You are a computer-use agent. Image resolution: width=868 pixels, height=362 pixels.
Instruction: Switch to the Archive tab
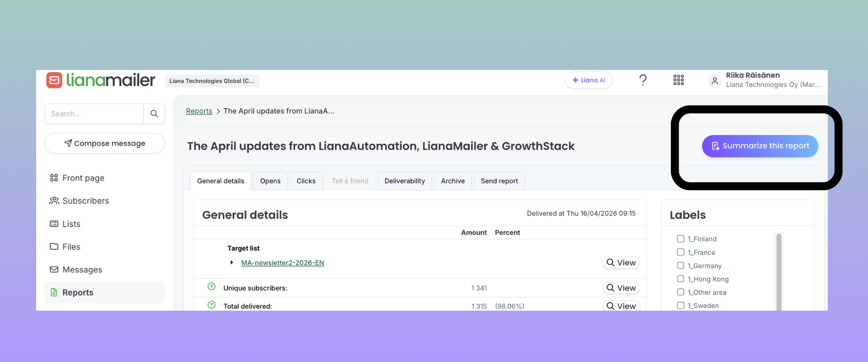pos(453,181)
